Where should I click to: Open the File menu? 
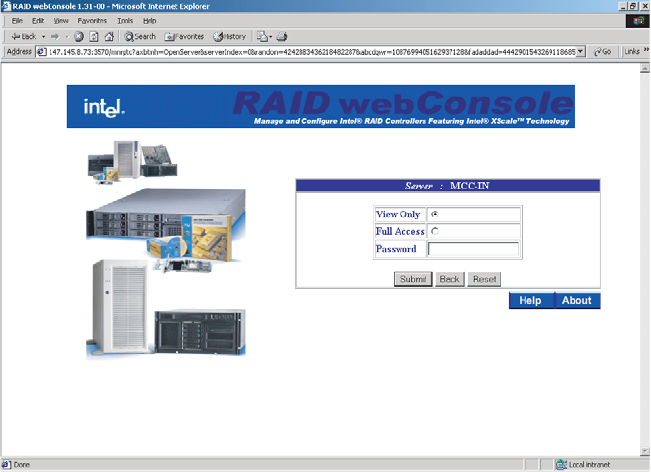[x=17, y=20]
